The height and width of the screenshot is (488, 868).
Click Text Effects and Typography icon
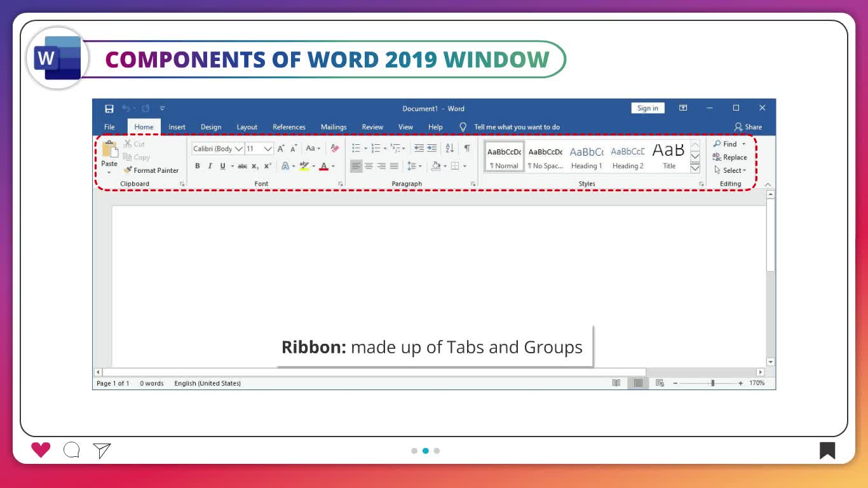[x=285, y=166]
